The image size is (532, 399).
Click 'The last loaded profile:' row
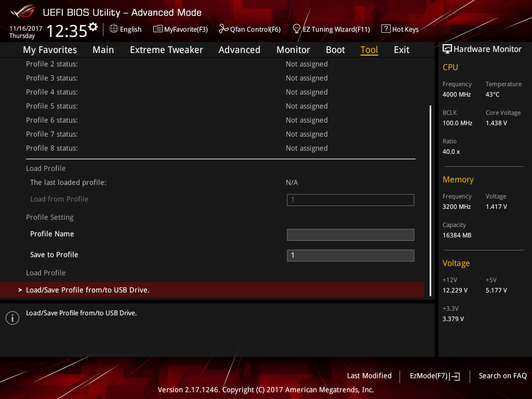[68, 182]
